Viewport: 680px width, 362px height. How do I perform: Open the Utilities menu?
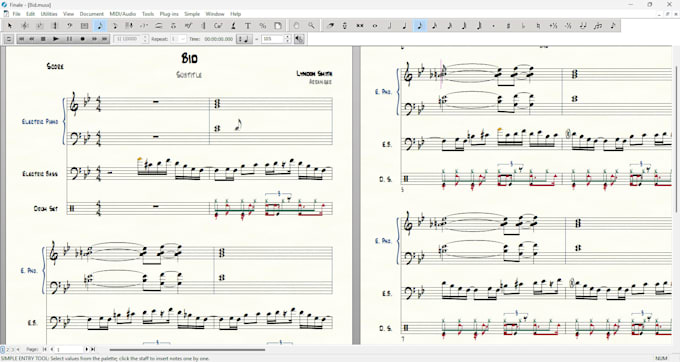point(49,14)
